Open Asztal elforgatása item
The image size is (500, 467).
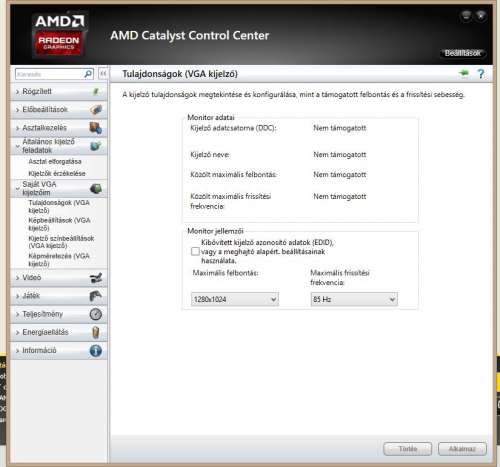pos(55,161)
